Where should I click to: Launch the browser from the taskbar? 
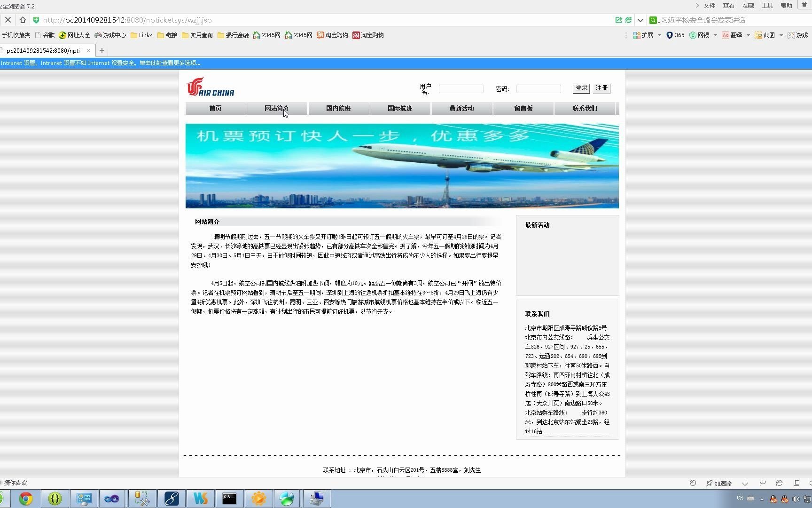26,498
